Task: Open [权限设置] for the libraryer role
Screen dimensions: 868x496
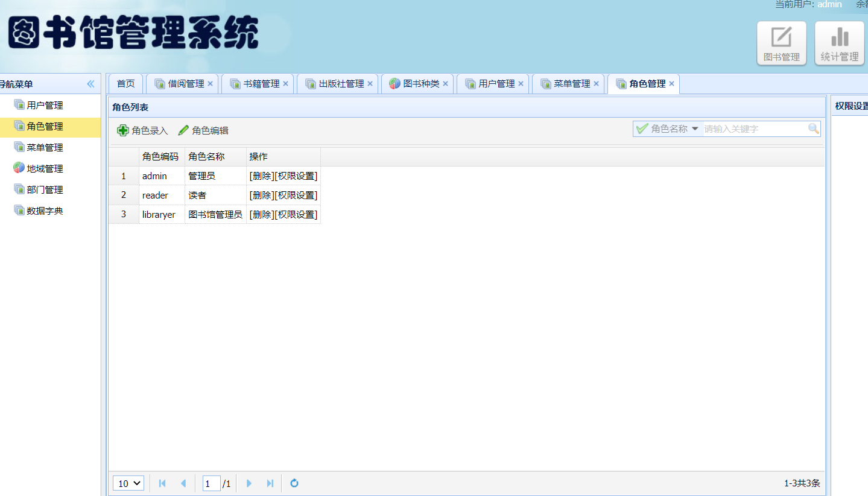Action: pos(296,215)
